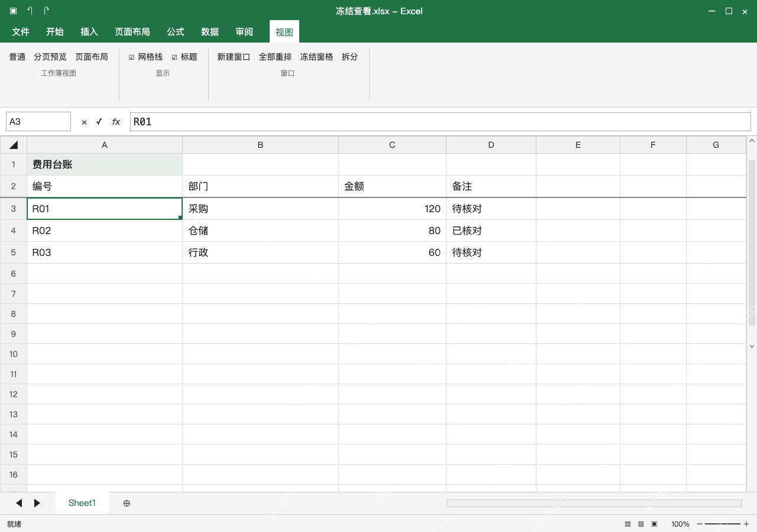Click the horizontal scrollbar track
Screen dimensions: 757x532
[x=594, y=503]
